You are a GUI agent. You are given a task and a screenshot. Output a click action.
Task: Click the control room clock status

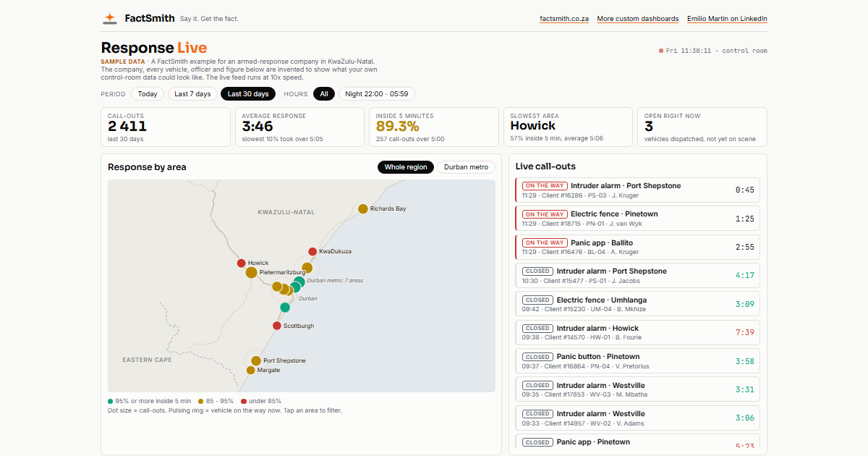pos(712,51)
